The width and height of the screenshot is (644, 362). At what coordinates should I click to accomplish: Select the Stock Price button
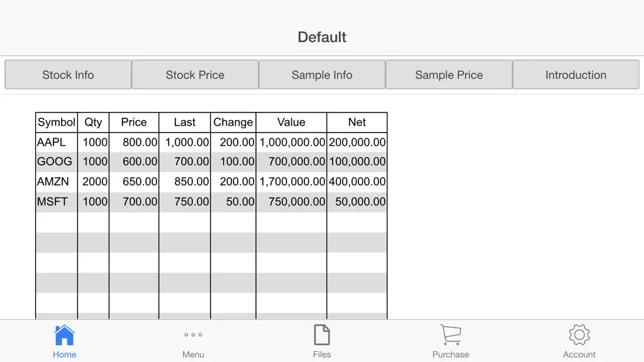(195, 75)
